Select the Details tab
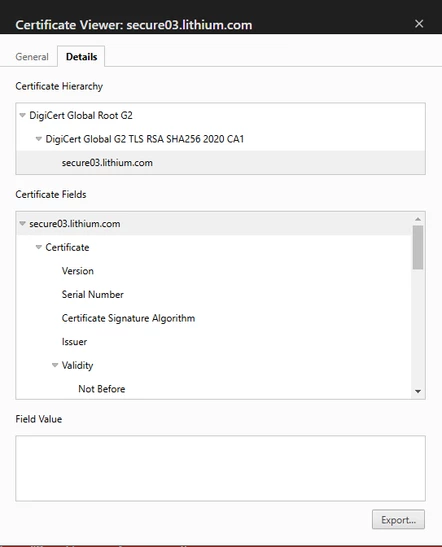The width and height of the screenshot is (442, 547). click(x=81, y=57)
